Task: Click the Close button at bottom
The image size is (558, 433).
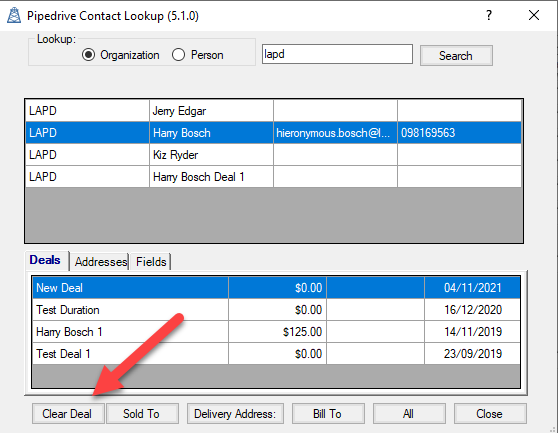Action: pos(490,413)
